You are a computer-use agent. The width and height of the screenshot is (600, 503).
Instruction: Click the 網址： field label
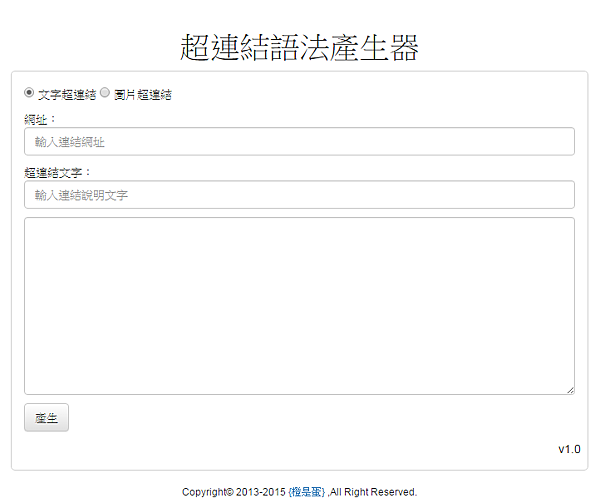(40, 119)
